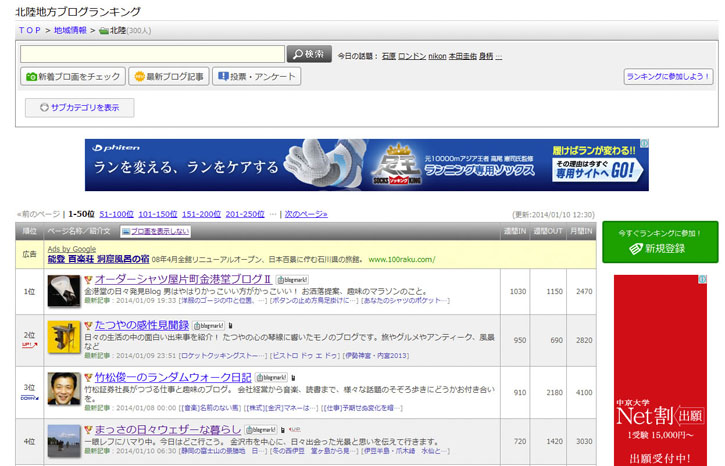Viewport: 725px width, 466px height.
Task: Click the TOP breadcrumb link
Action: pos(30,31)
